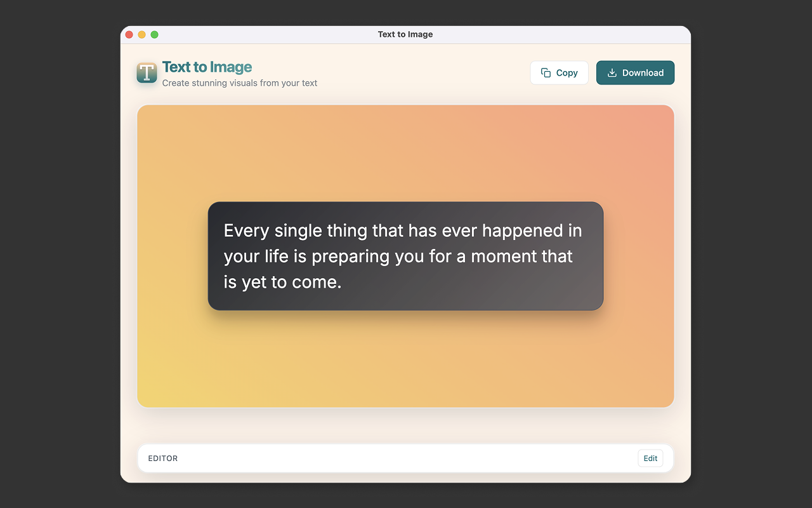Copy the generated image
The height and width of the screenshot is (508, 812).
tap(559, 72)
